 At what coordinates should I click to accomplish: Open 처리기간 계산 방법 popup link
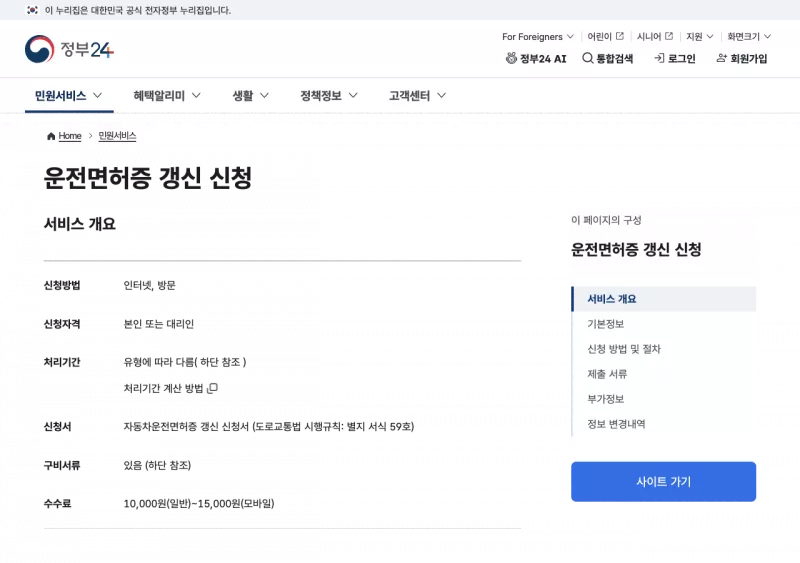pyautogui.click(x=170, y=388)
